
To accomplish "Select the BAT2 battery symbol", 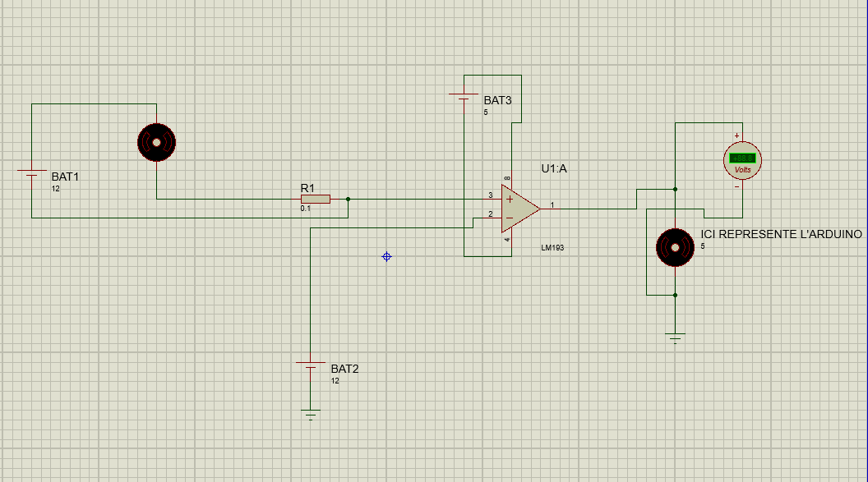I will [x=311, y=365].
